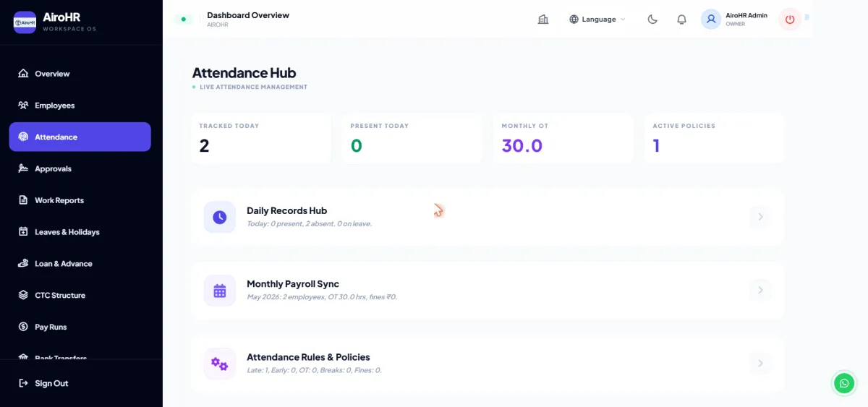Click the Work Reports document icon

click(x=23, y=200)
